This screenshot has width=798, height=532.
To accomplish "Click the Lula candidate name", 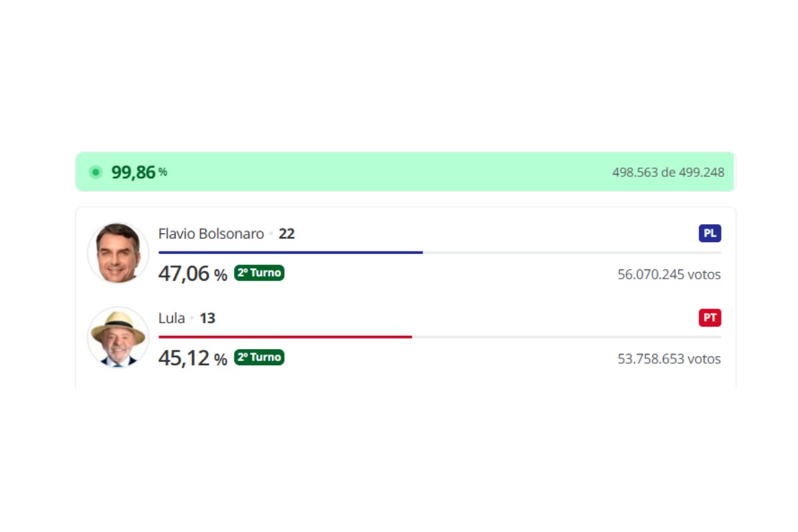I will point(172,318).
